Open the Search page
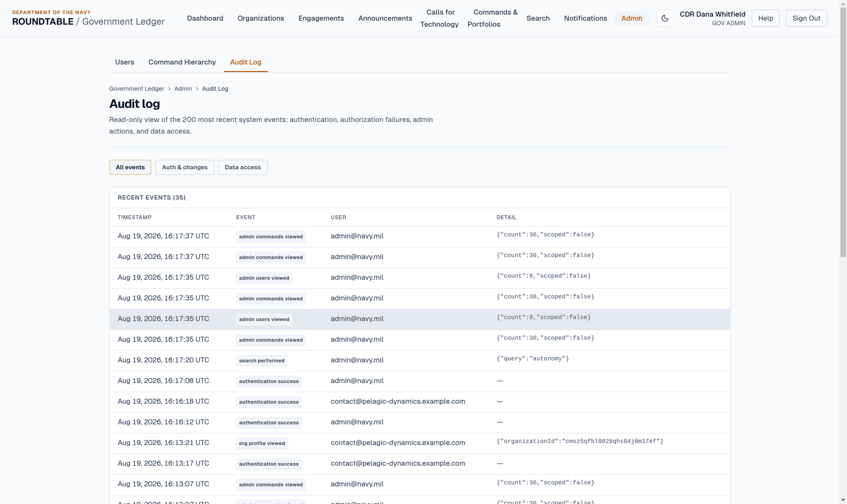The height and width of the screenshot is (504, 847). click(538, 18)
